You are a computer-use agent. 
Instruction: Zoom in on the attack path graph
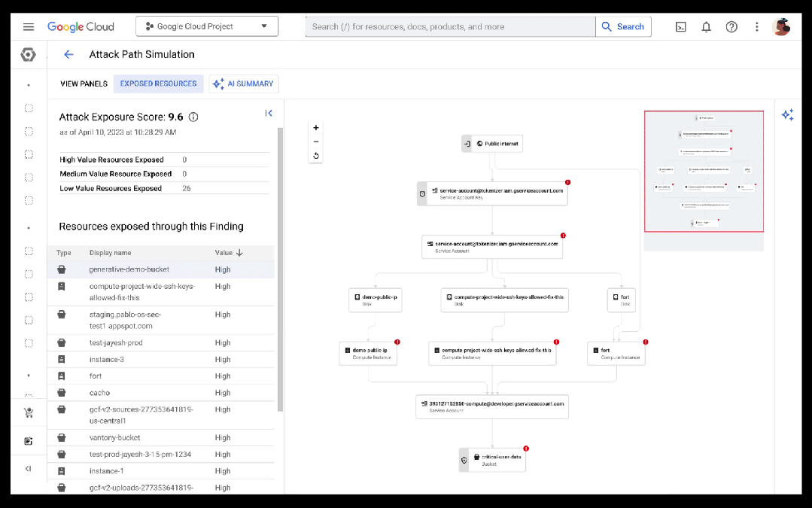tap(316, 128)
